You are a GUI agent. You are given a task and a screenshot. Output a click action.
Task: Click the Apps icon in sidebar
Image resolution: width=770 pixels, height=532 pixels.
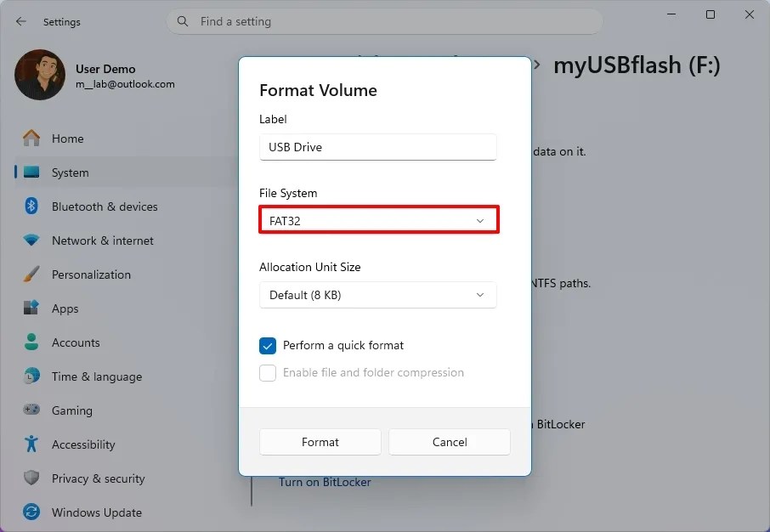click(31, 308)
